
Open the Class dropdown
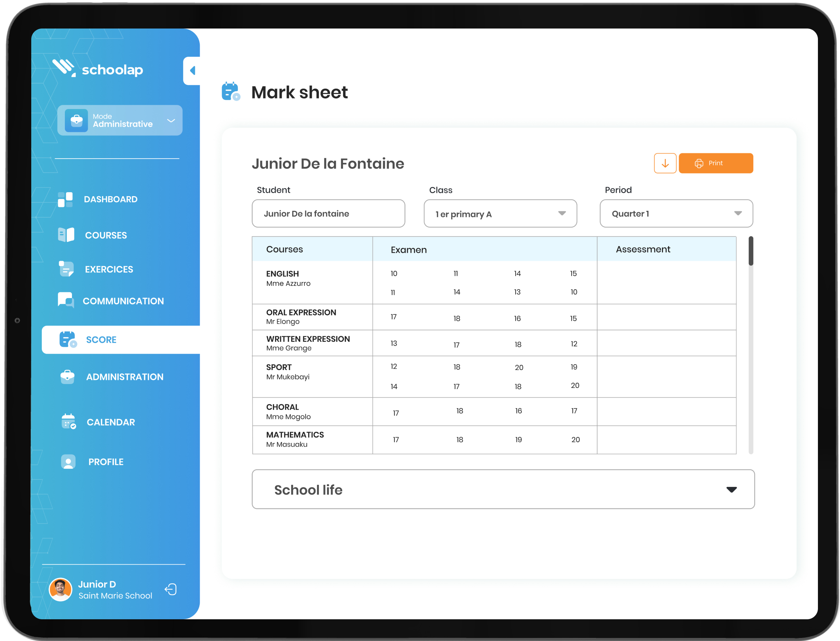coord(500,214)
